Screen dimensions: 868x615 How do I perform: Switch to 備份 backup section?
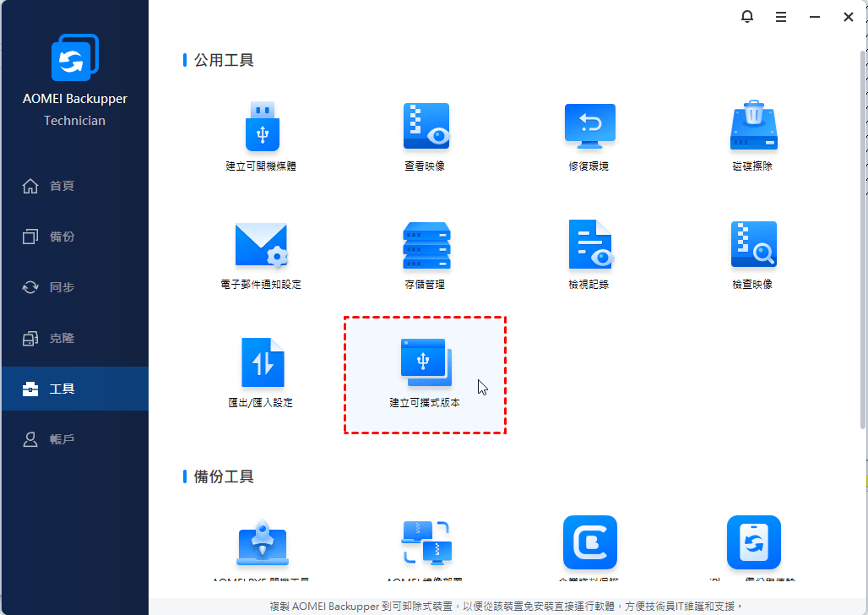coord(75,237)
